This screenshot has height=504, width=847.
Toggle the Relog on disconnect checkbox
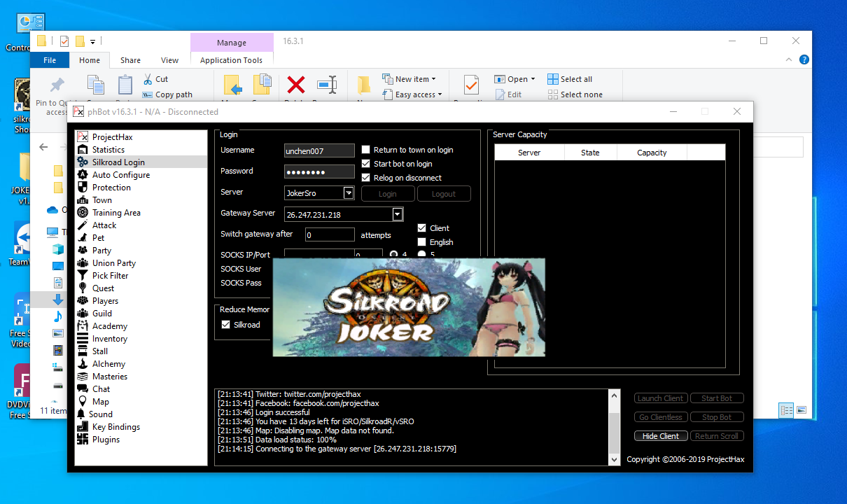365,178
